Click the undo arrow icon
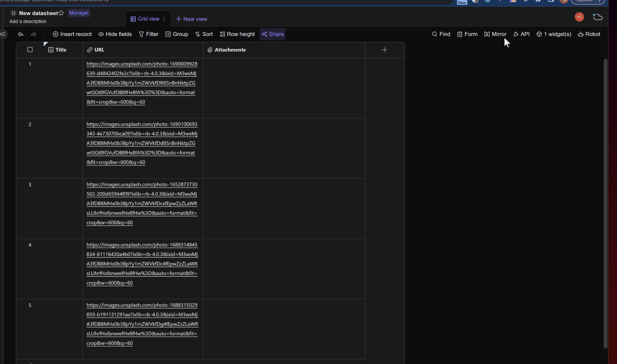 [21, 34]
